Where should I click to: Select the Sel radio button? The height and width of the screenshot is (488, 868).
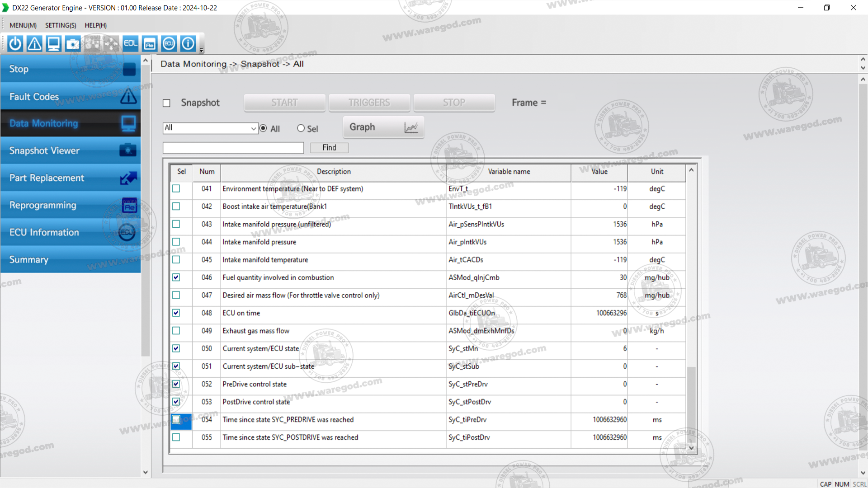[301, 128]
